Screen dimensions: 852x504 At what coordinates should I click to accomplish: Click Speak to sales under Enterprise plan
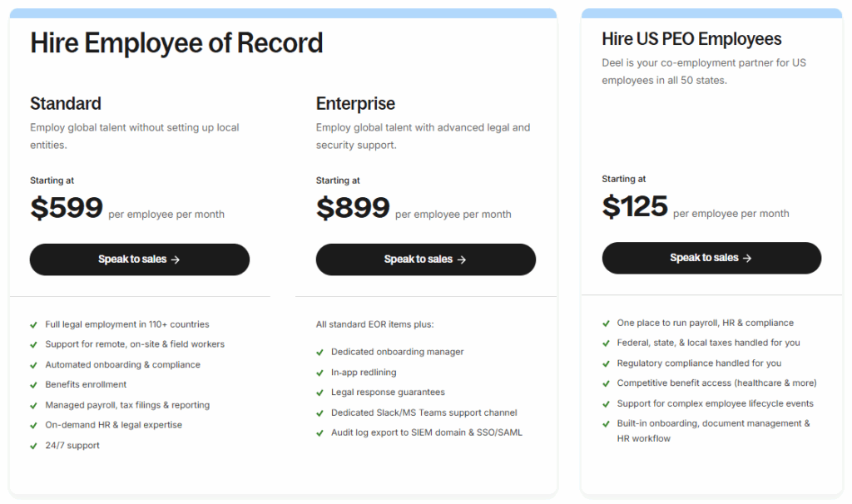[x=425, y=259]
